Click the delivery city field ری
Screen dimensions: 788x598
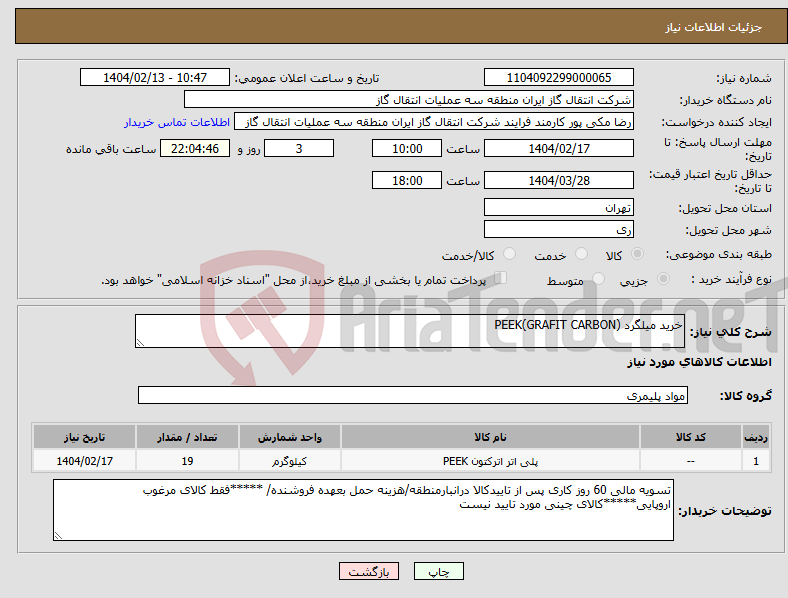click(559, 229)
